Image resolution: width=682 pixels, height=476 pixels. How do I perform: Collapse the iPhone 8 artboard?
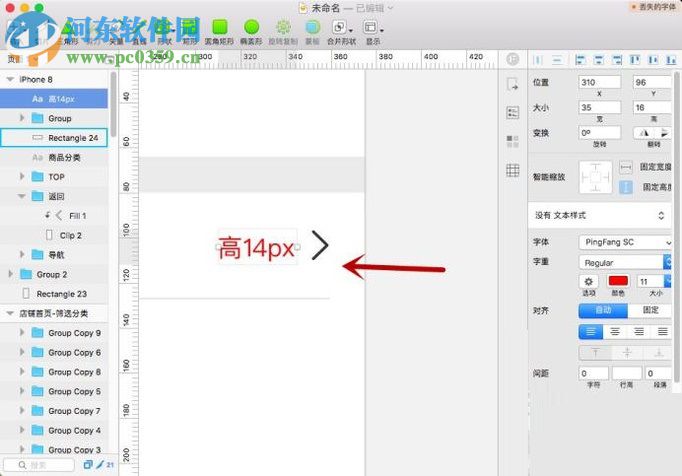[x=10, y=79]
